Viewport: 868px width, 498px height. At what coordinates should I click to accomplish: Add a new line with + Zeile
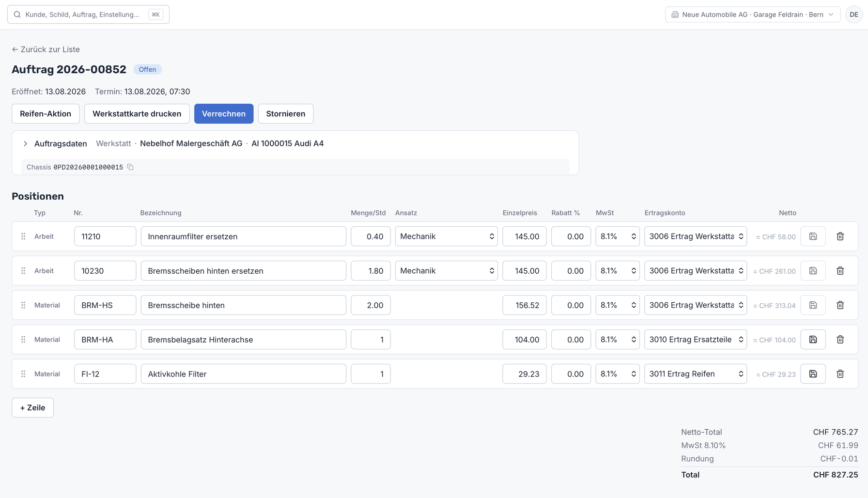tap(33, 408)
